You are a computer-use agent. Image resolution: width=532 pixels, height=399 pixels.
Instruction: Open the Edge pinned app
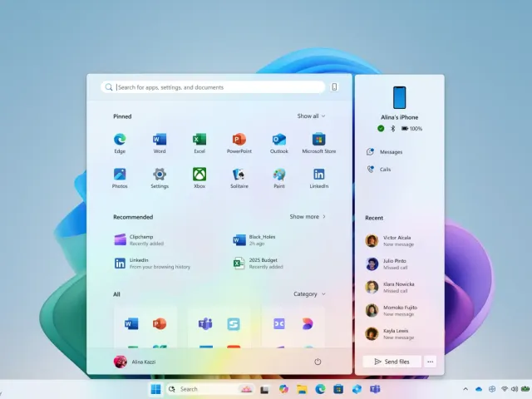point(120,140)
